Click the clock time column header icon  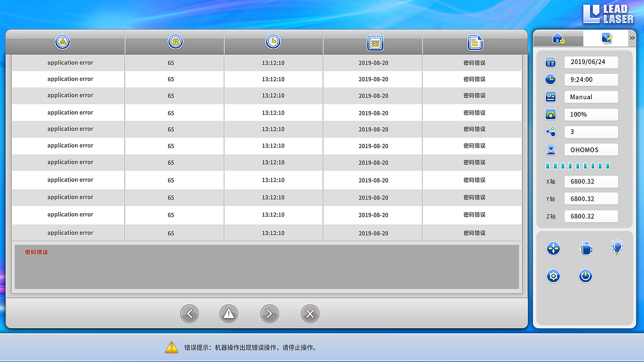tap(273, 42)
